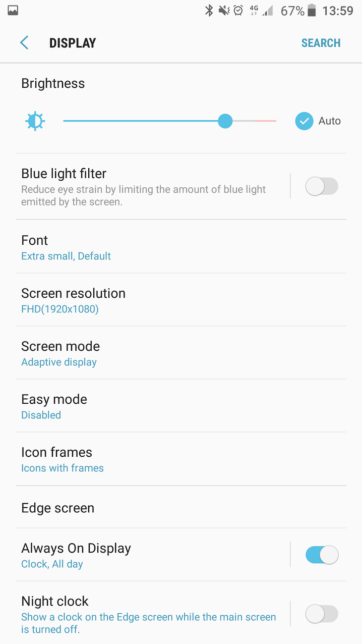Turn off Always On Display switch
This screenshot has height=644, width=362.
pyautogui.click(x=322, y=555)
